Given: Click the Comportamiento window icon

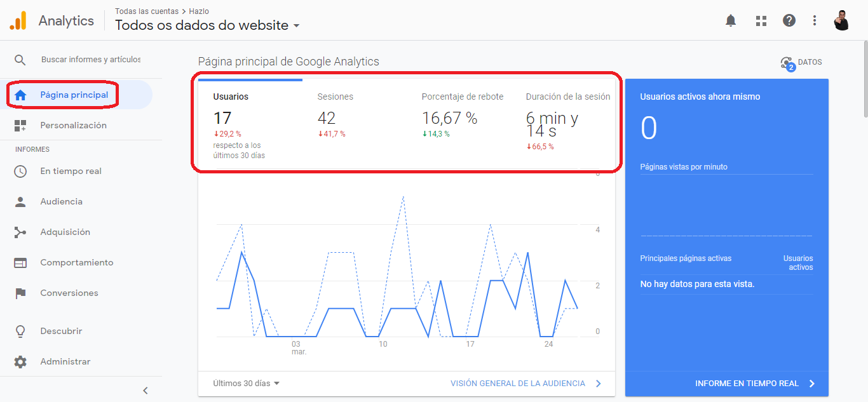Looking at the screenshot, I should point(20,263).
